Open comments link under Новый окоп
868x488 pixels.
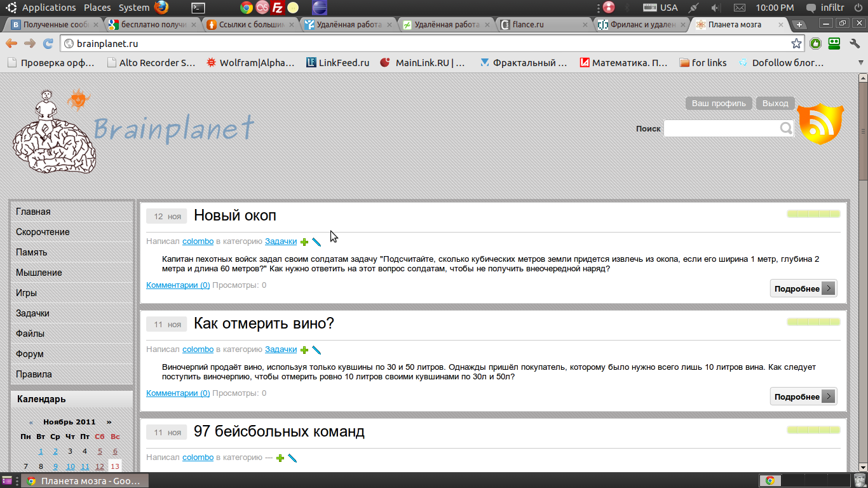click(x=178, y=285)
